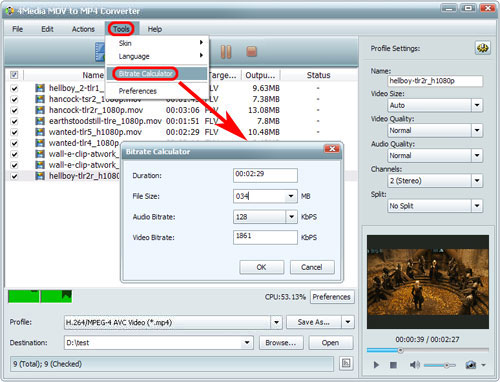This screenshot has width=500, height=382.
Task: Click the file icon for wanted-tlr4_1080p
Action: coord(40,143)
